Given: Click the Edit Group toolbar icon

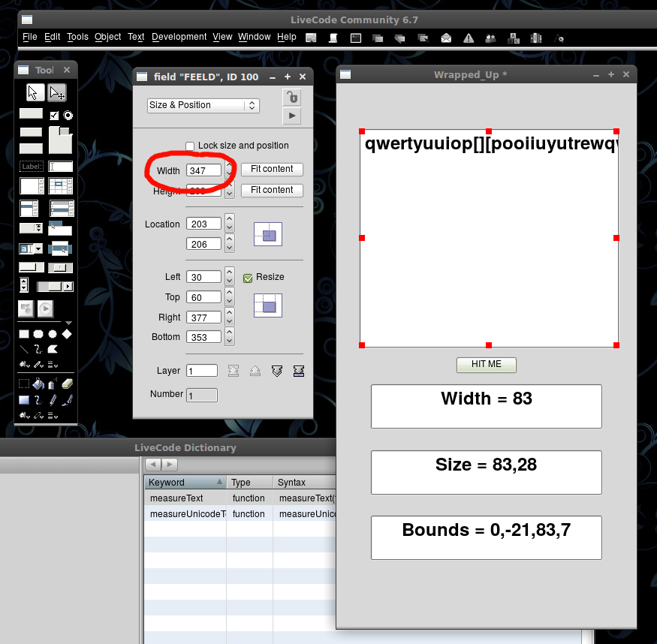Looking at the screenshot, I should [400, 38].
